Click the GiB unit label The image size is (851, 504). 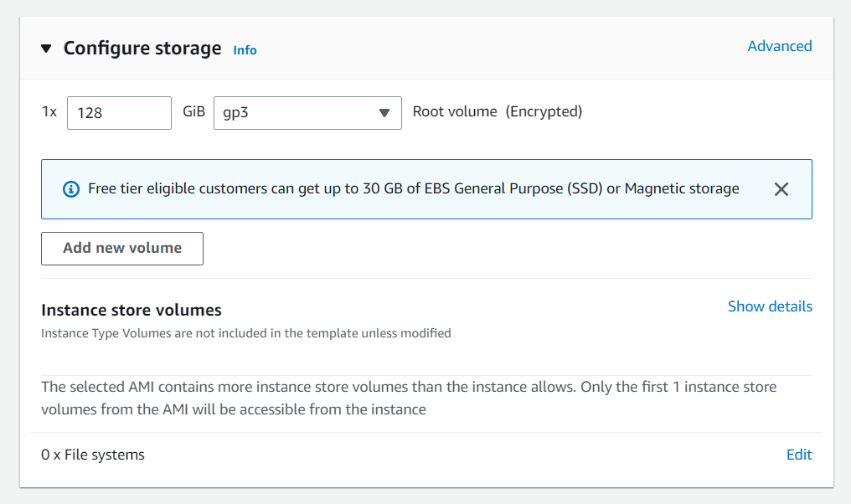193,111
